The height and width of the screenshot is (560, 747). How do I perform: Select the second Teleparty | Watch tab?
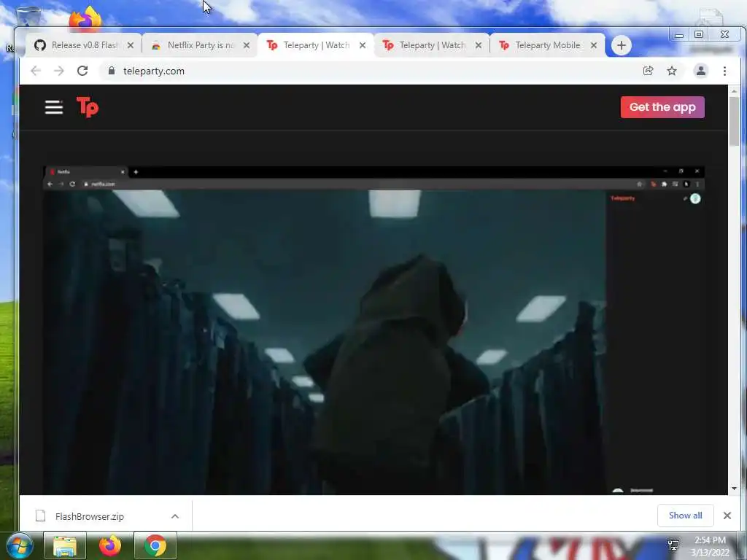pyautogui.click(x=432, y=45)
